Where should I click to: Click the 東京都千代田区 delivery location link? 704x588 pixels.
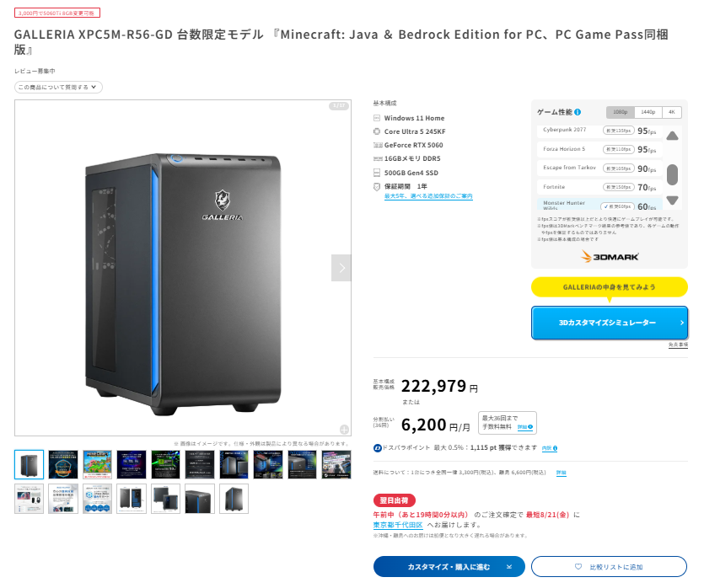click(398, 525)
